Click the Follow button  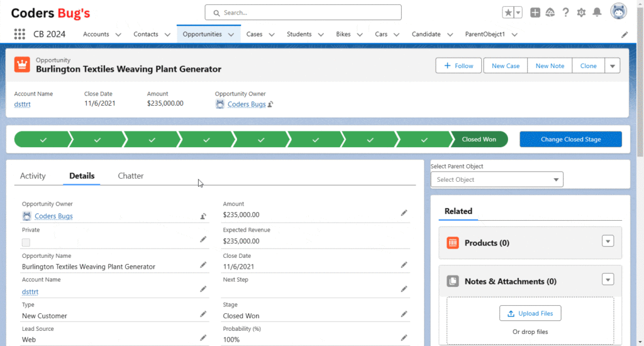click(x=458, y=66)
